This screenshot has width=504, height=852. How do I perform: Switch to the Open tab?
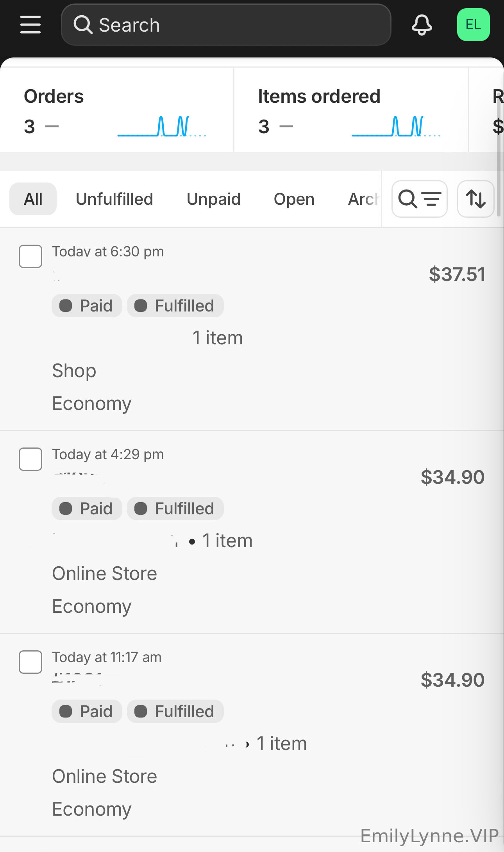(294, 199)
